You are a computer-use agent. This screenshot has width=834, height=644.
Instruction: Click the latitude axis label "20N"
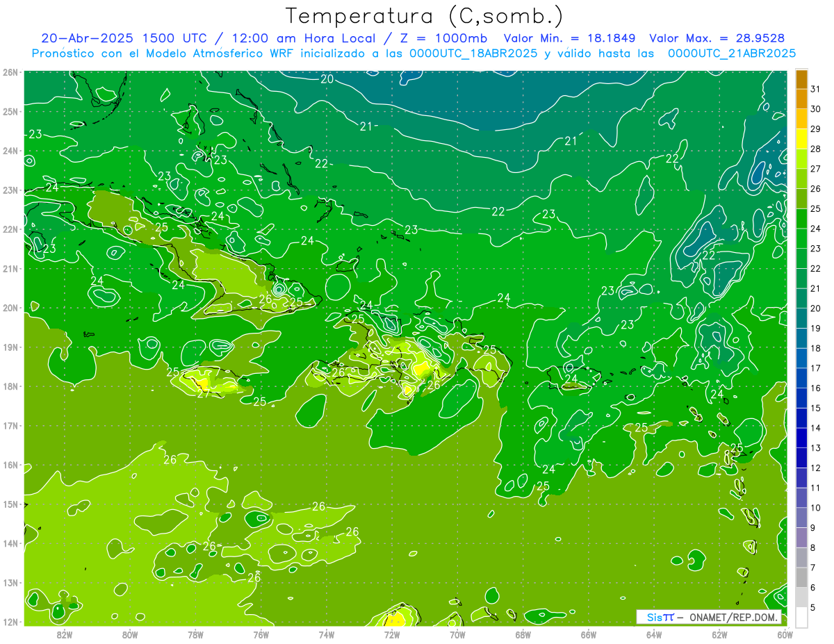coord(10,308)
